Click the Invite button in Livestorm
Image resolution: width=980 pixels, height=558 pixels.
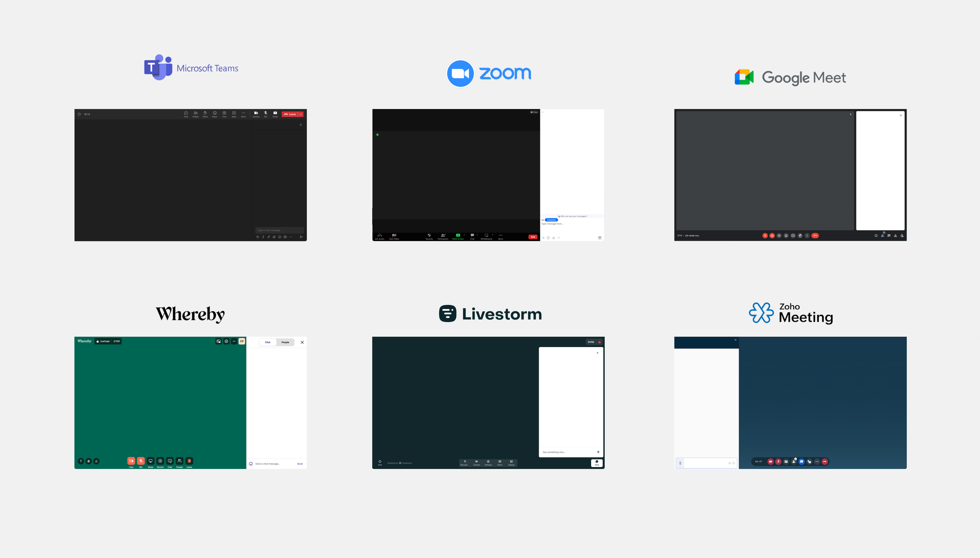pos(591,342)
